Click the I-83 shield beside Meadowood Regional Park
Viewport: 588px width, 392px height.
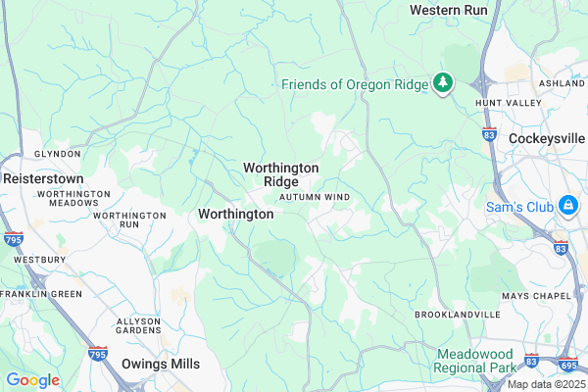[531, 361]
